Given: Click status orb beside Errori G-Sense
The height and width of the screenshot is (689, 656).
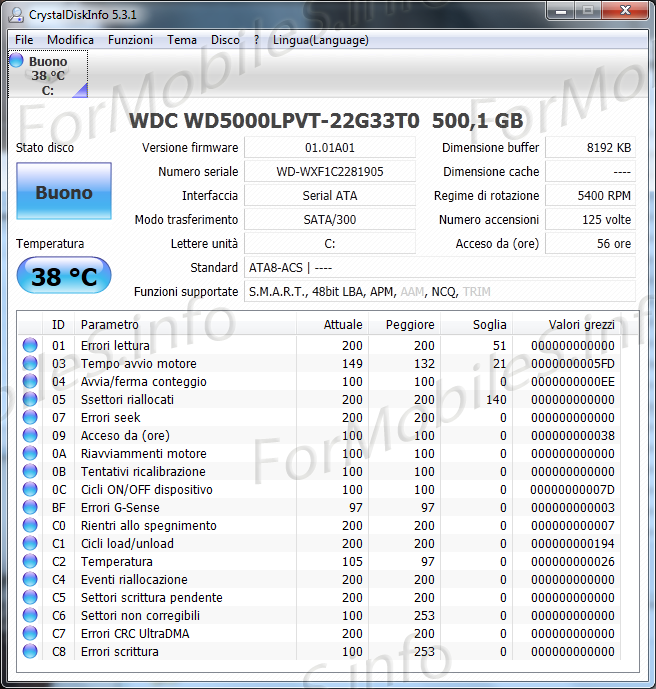Looking at the screenshot, I should 30,508.
